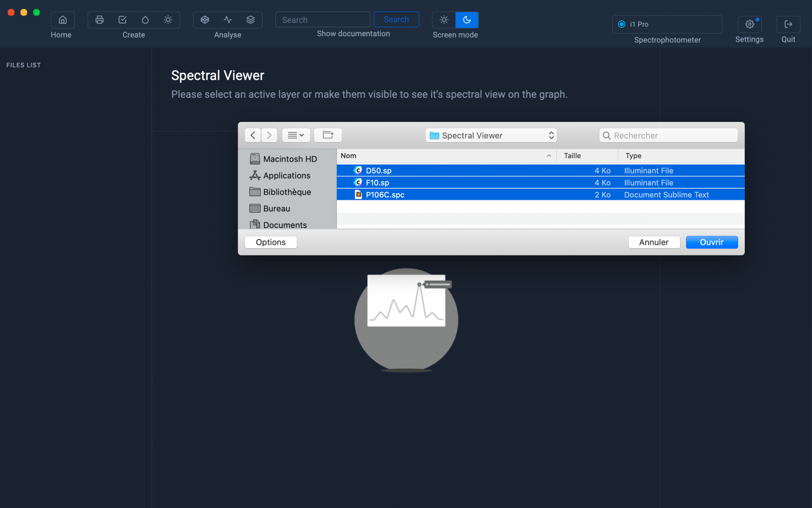The height and width of the screenshot is (508, 812).
Task: Switch to light screen mode
Action: click(444, 20)
